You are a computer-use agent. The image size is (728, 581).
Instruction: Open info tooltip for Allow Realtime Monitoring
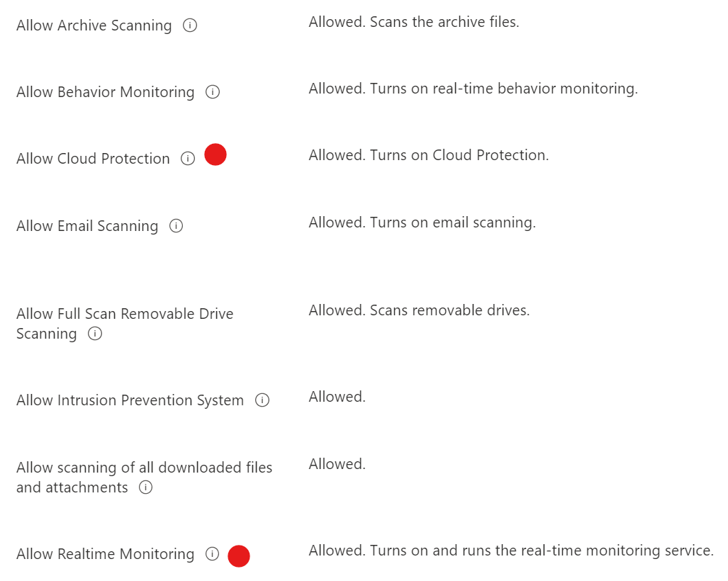212,554
